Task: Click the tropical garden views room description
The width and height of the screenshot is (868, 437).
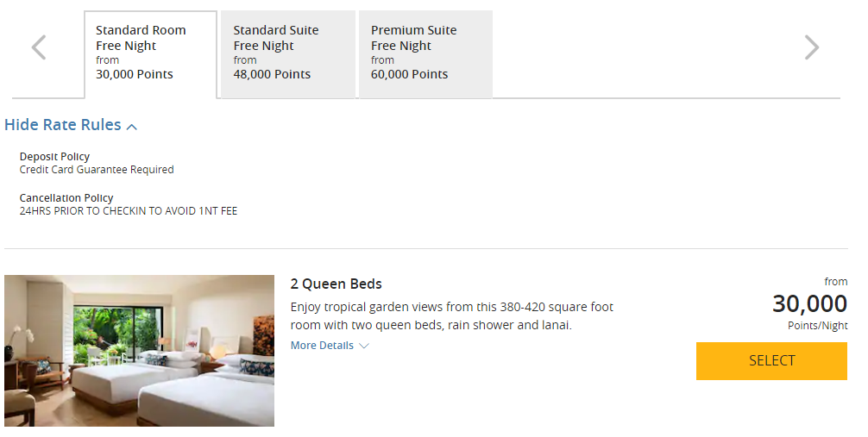Action: coord(452,315)
